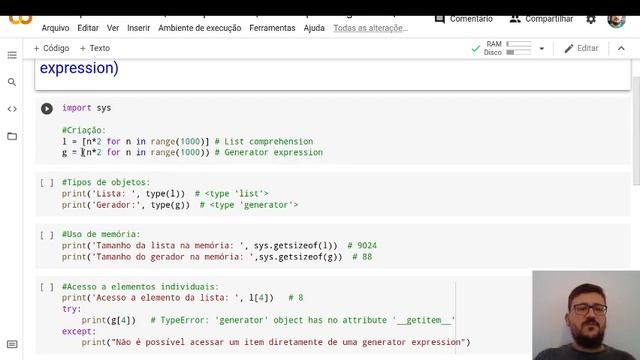Add a code cell with + Código
640x360 pixels.
click(x=51, y=48)
